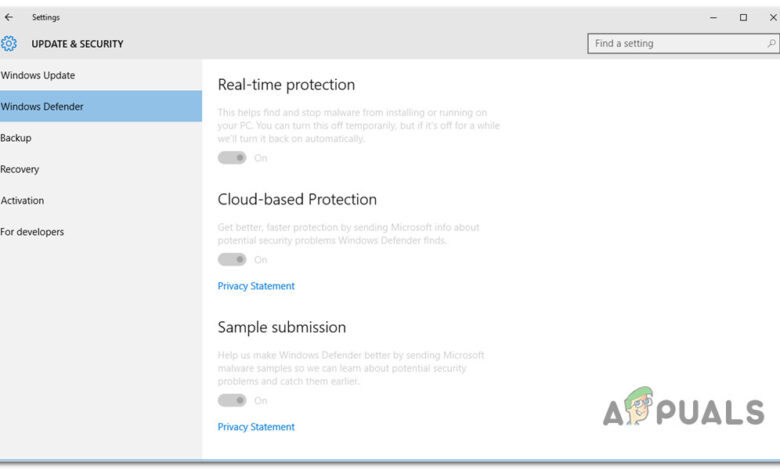Toggle the Sample submission switch
Screen dimensions: 780x470
[232, 401]
